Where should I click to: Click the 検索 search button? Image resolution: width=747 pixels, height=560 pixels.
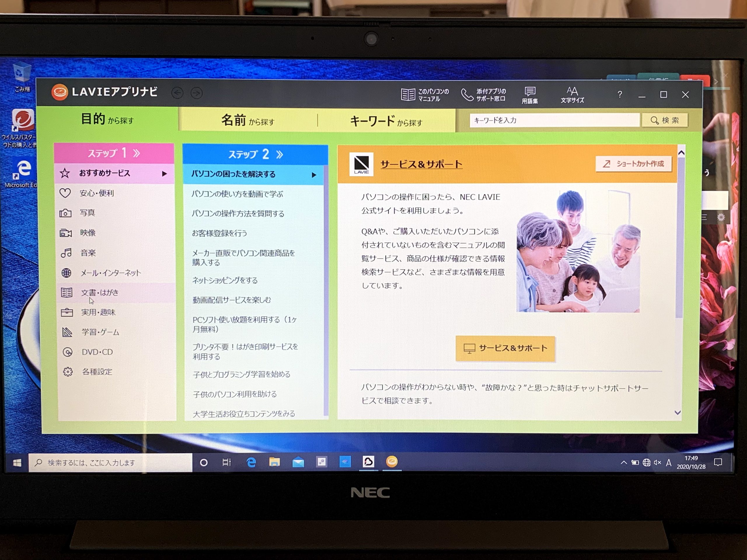click(665, 120)
